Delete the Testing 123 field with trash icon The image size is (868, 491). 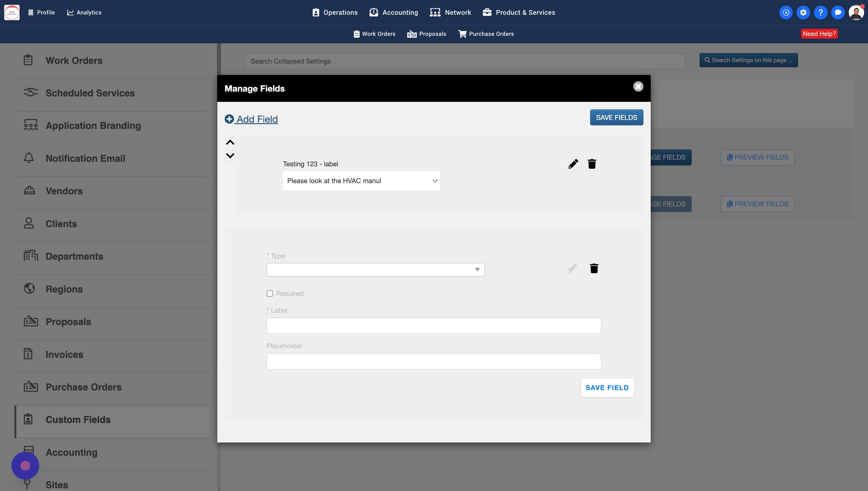click(x=592, y=164)
